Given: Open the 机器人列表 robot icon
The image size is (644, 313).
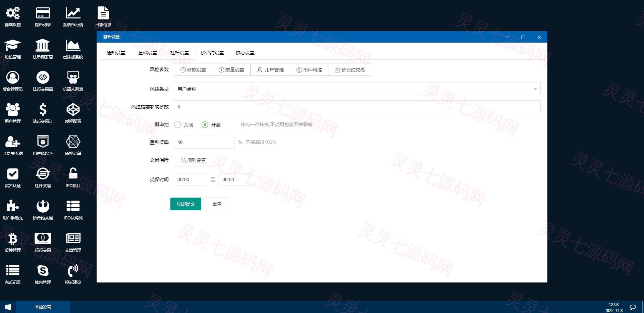Looking at the screenshot, I should [x=73, y=77].
